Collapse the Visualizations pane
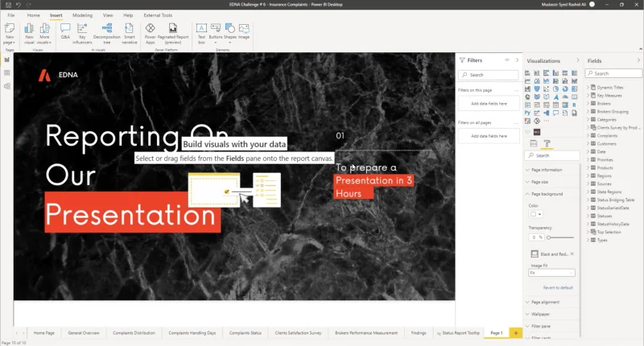 click(x=578, y=60)
